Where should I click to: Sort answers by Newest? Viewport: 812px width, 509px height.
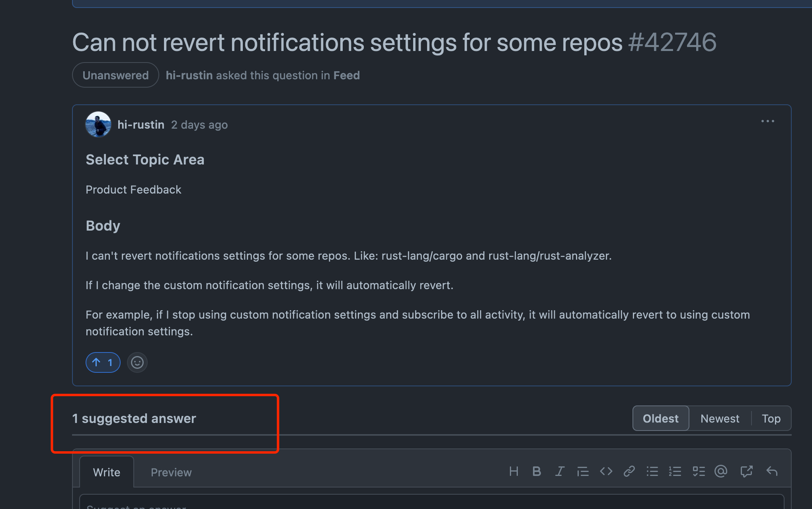click(720, 418)
